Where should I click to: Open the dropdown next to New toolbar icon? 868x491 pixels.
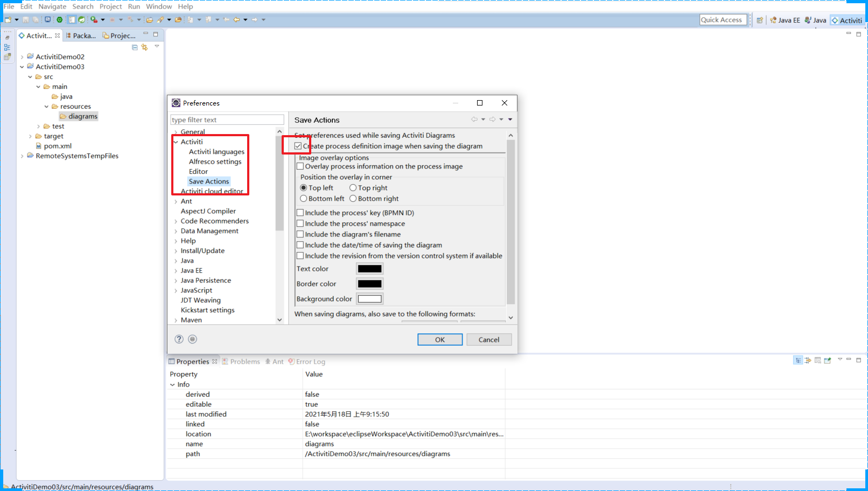pyautogui.click(x=17, y=20)
